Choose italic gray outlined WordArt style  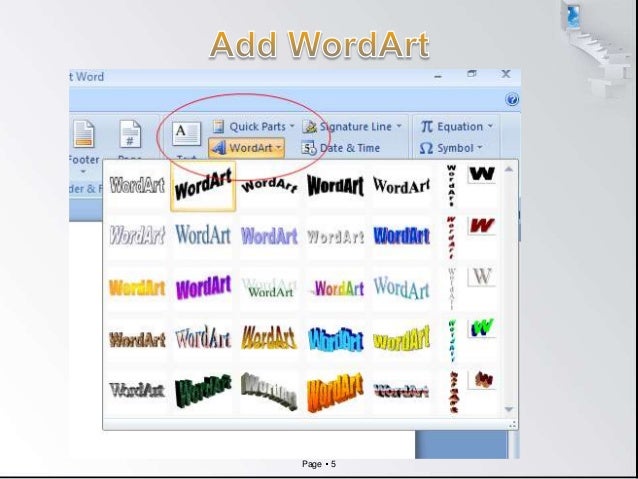[137, 236]
